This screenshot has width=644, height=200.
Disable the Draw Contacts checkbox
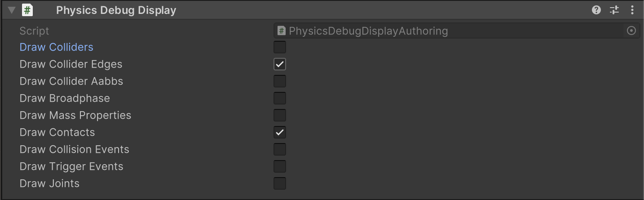280,132
